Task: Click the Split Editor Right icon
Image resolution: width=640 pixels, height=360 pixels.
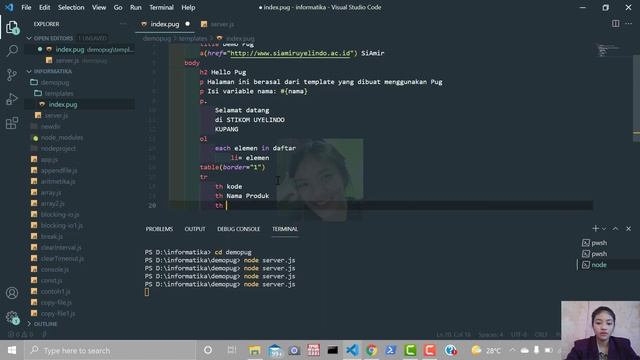Action: pos(616,24)
